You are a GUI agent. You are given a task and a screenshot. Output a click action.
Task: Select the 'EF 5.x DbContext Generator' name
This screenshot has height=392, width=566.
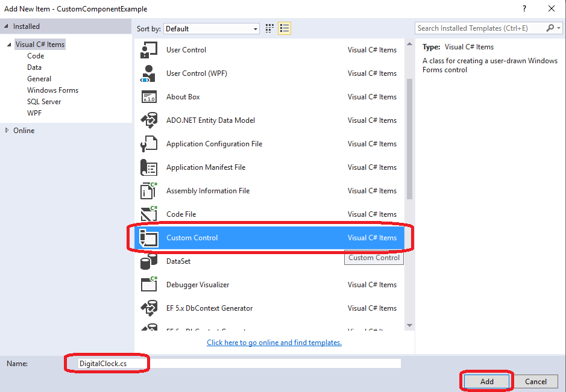pos(209,308)
